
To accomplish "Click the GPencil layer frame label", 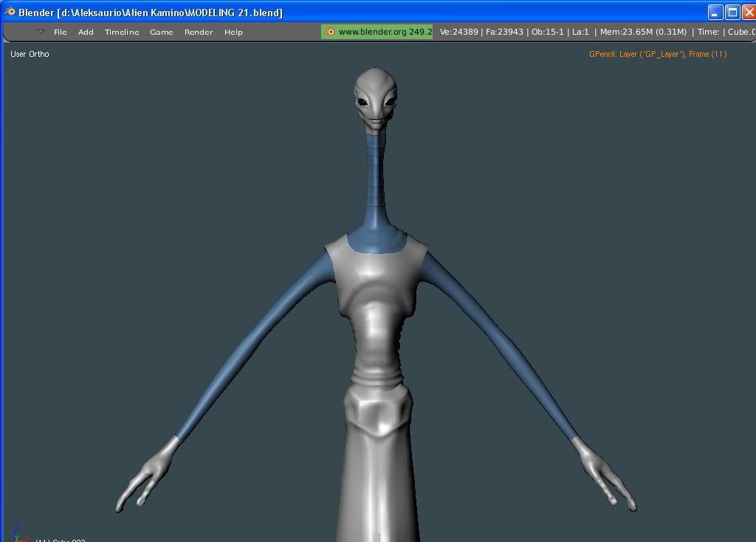I will [658, 54].
